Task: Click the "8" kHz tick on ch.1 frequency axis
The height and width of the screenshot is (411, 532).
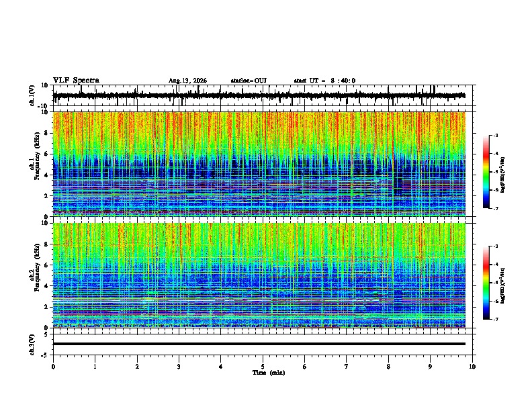Action: click(47, 133)
